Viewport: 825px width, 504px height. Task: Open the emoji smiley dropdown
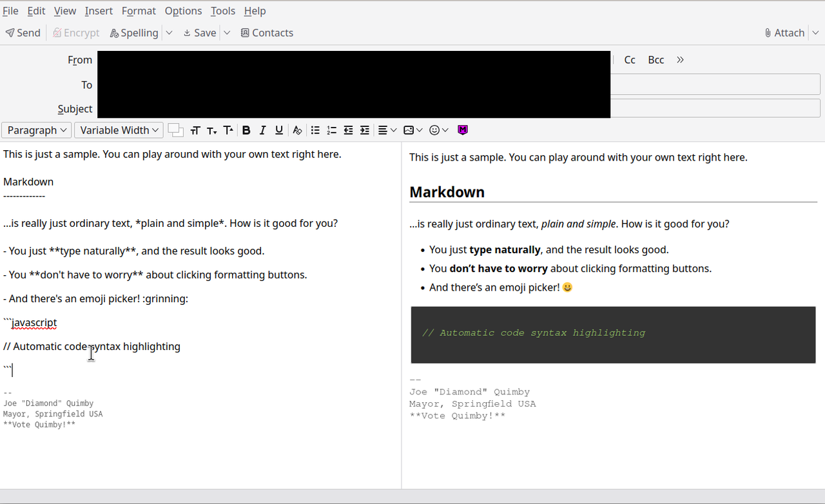438,130
